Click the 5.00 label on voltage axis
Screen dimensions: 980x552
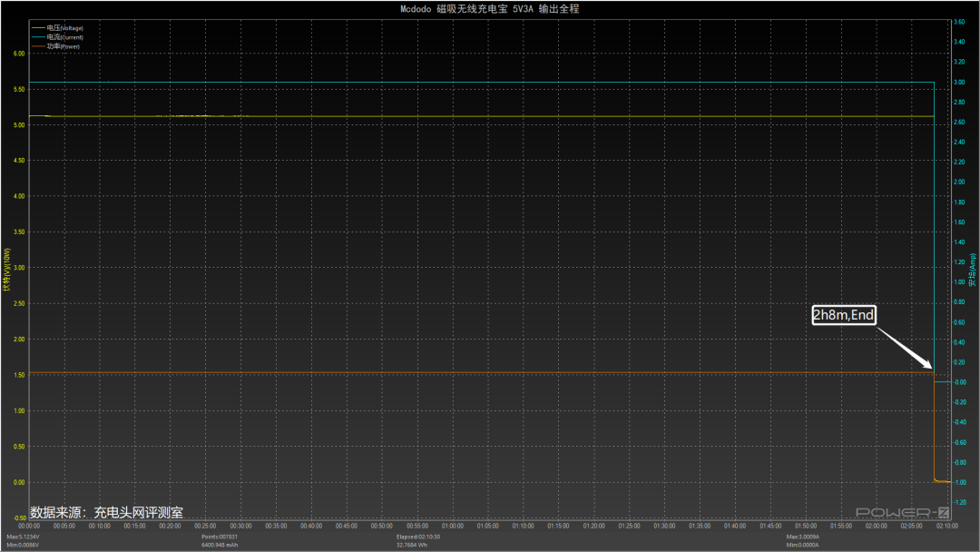pos(19,125)
